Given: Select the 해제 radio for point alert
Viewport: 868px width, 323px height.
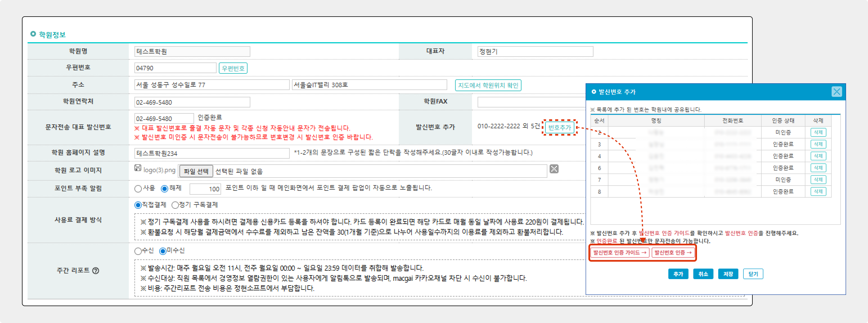Looking at the screenshot, I should pyautogui.click(x=165, y=189).
